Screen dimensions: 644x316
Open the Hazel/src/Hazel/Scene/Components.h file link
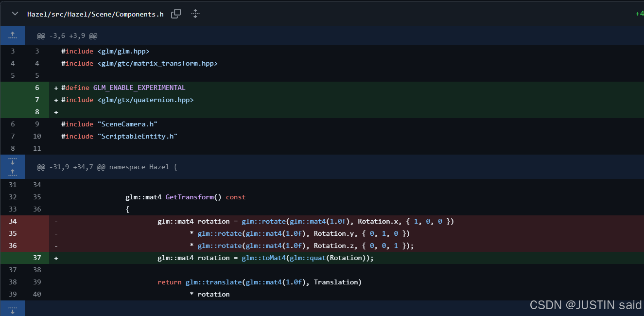(95, 14)
